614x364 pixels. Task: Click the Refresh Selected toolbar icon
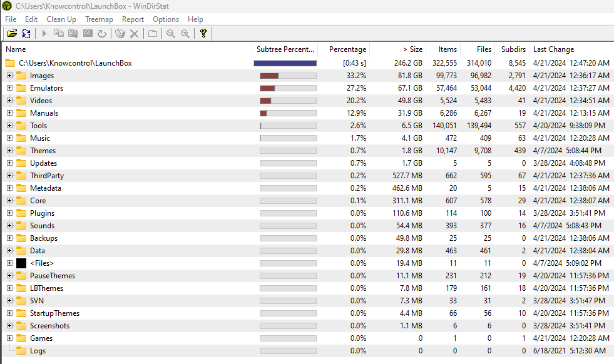click(102, 34)
